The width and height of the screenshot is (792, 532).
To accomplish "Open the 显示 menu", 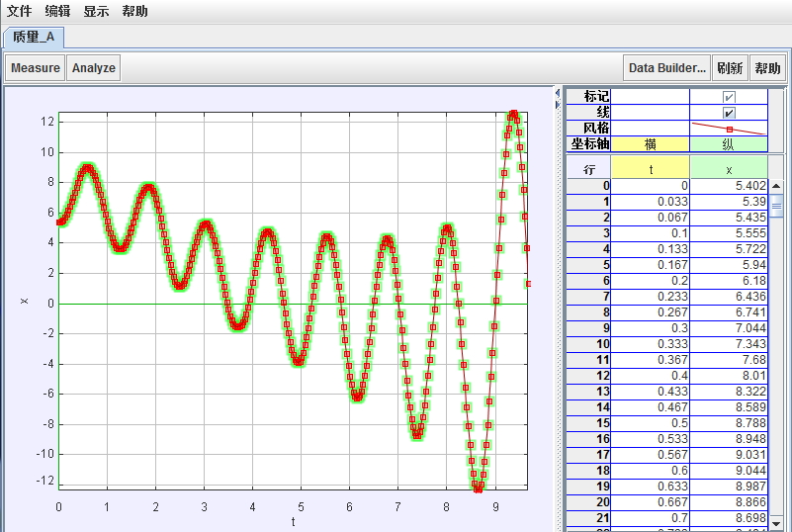I will 96,11.
